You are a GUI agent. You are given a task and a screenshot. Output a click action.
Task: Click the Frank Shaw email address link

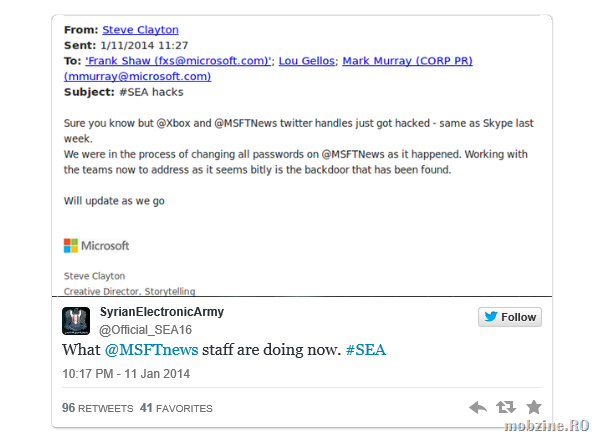178,61
